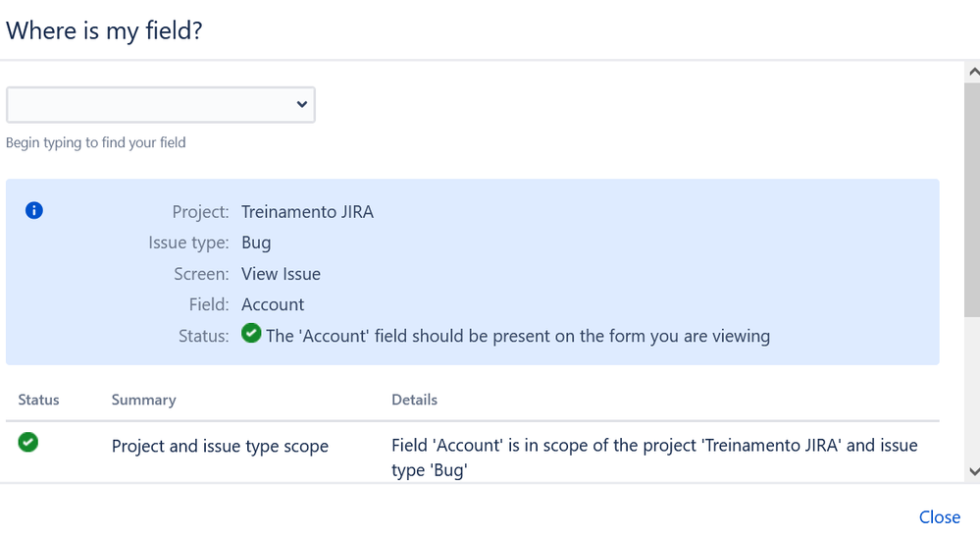
Task: Click the blue info icon
Action: click(34, 210)
